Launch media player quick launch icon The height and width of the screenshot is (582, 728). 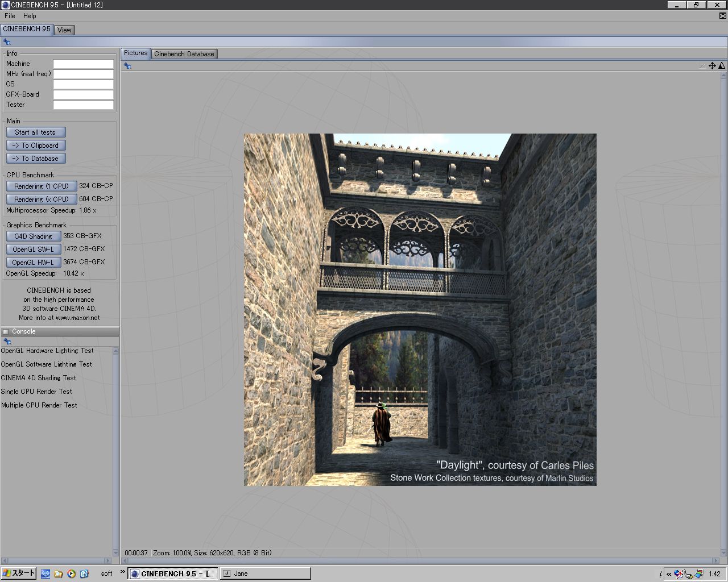71,573
